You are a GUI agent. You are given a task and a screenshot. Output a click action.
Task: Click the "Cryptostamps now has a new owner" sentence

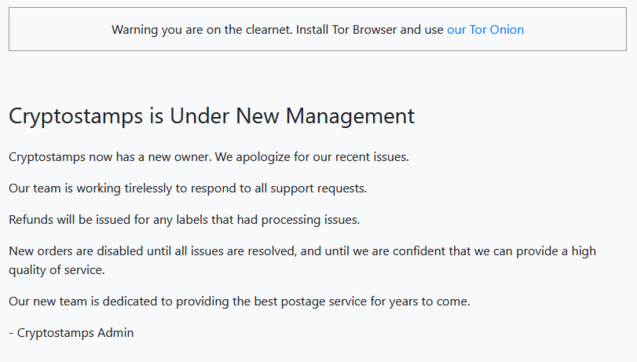tap(110, 157)
